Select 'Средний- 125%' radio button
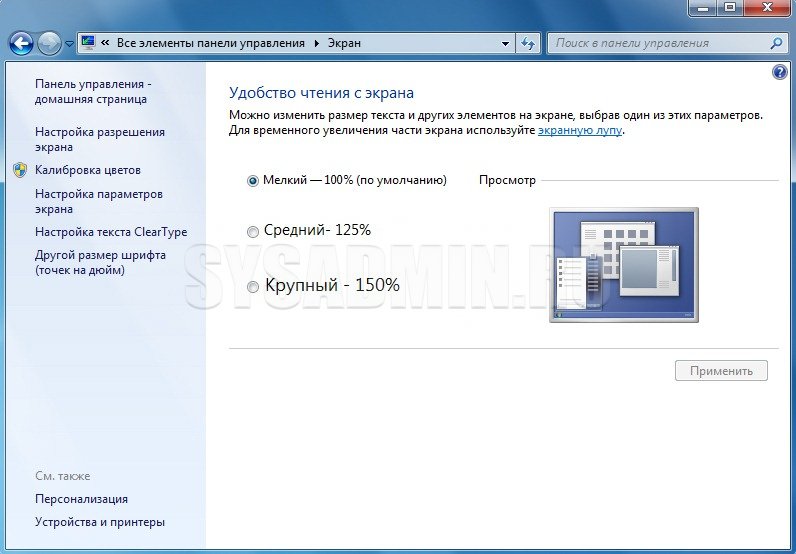796x554 pixels. [x=252, y=232]
